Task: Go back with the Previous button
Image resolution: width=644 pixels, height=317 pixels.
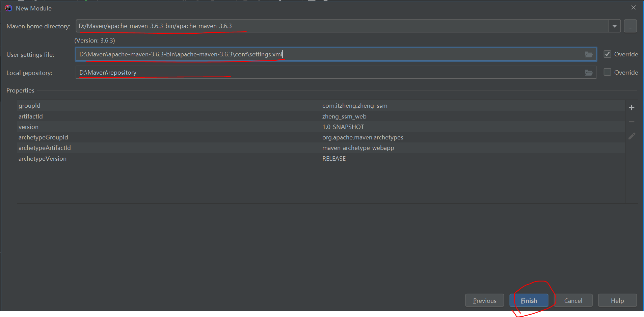Action: tap(485, 300)
